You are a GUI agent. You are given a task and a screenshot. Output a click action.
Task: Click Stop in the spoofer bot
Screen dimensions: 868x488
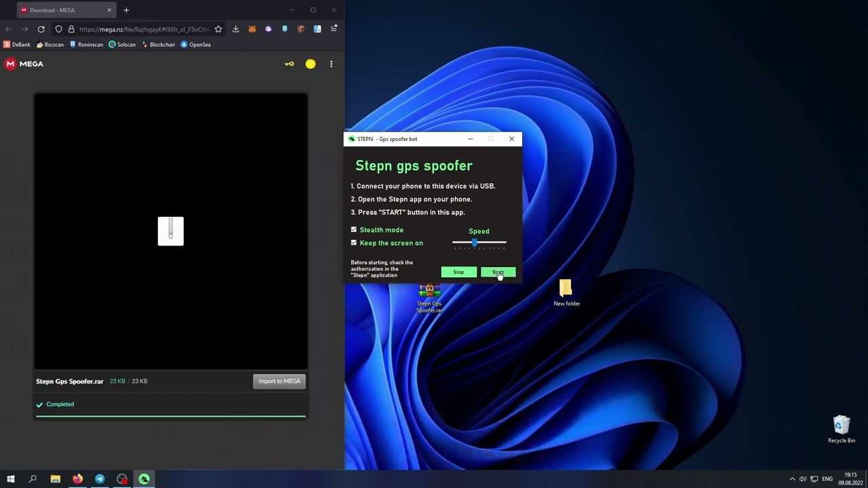click(458, 272)
